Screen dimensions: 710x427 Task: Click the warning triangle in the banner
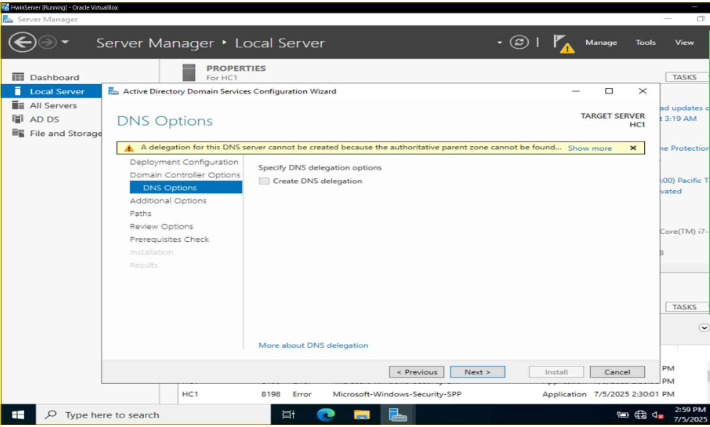click(129, 148)
